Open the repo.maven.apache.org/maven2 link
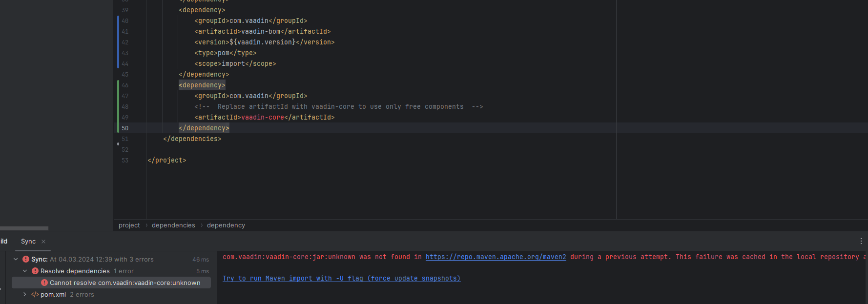The image size is (868, 304). pyautogui.click(x=496, y=257)
